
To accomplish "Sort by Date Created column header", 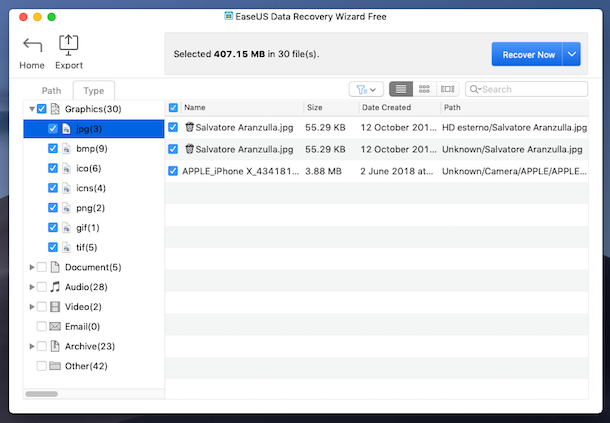I will tap(399, 108).
